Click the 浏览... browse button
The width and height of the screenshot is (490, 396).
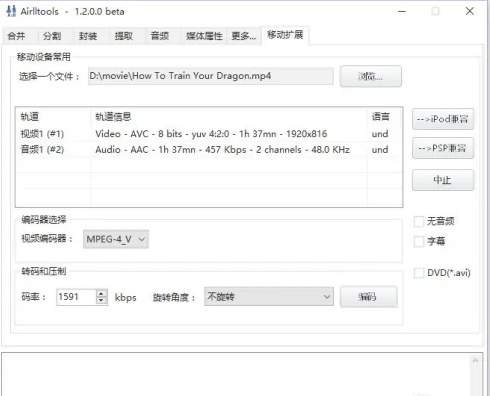tap(371, 76)
